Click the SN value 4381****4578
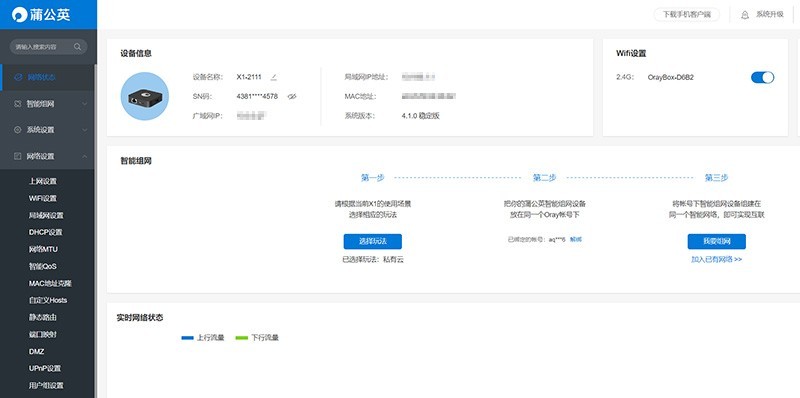This screenshot has width=800, height=398. [x=257, y=96]
